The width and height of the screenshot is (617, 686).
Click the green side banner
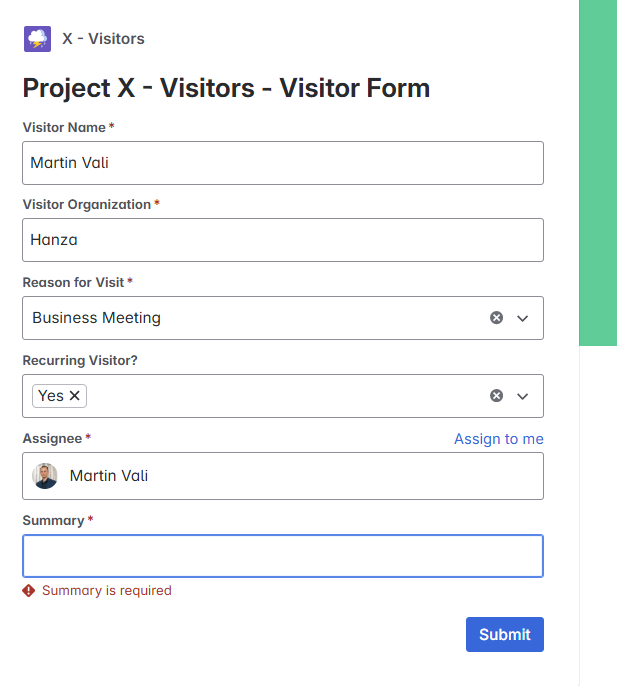click(598, 173)
